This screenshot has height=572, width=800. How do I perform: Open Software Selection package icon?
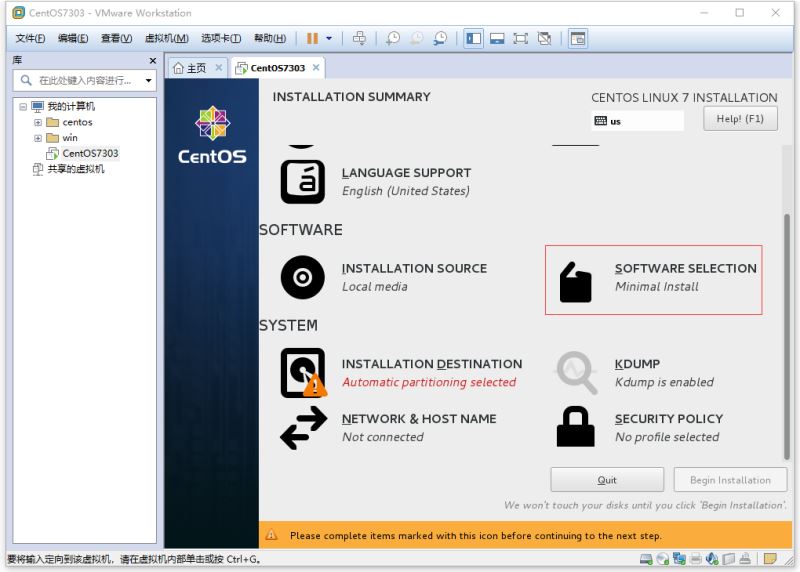575,281
